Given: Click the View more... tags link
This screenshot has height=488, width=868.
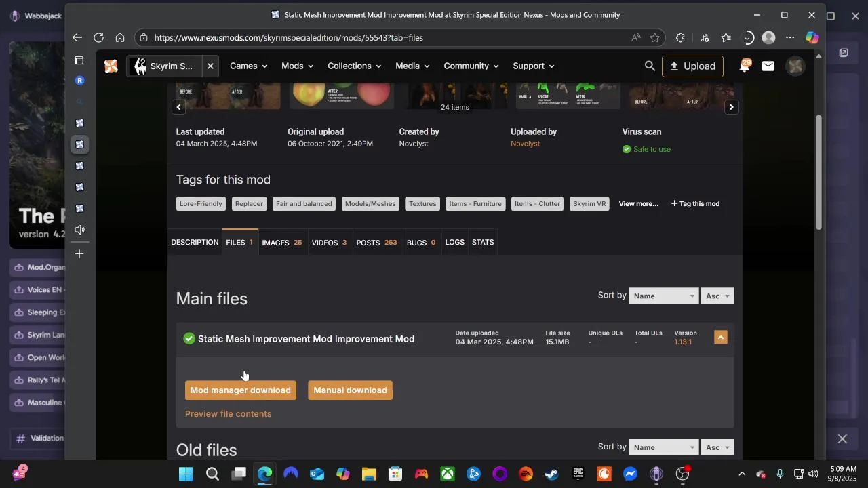Looking at the screenshot, I should pyautogui.click(x=639, y=204).
